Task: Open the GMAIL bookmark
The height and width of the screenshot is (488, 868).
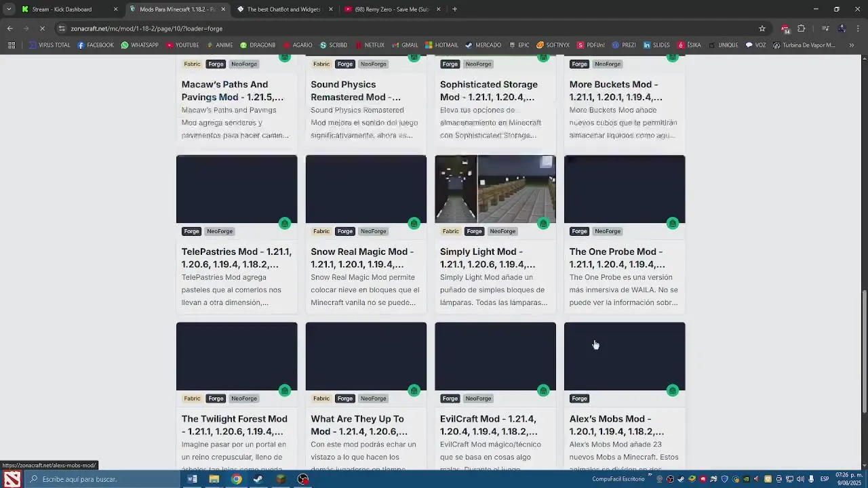Action: tap(405, 45)
